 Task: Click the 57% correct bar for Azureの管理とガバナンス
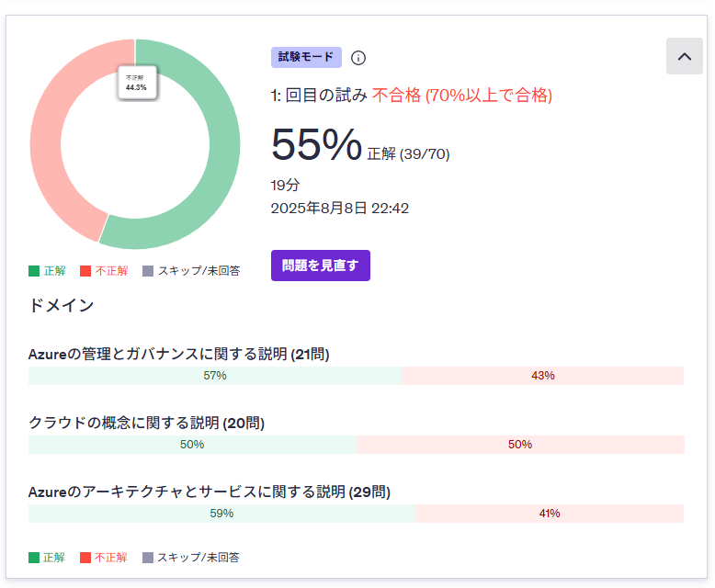coord(215,376)
